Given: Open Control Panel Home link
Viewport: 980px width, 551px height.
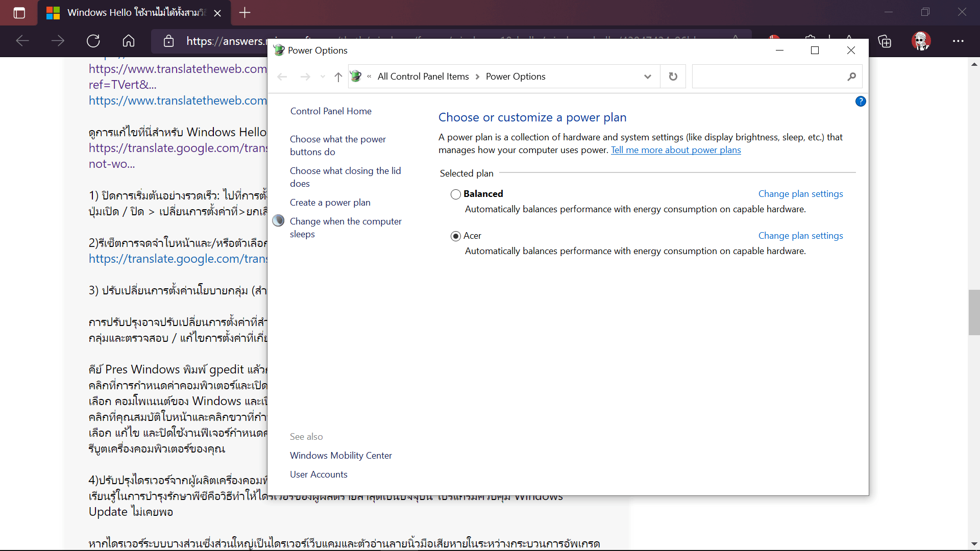Looking at the screenshot, I should pyautogui.click(x=331, y=111).
